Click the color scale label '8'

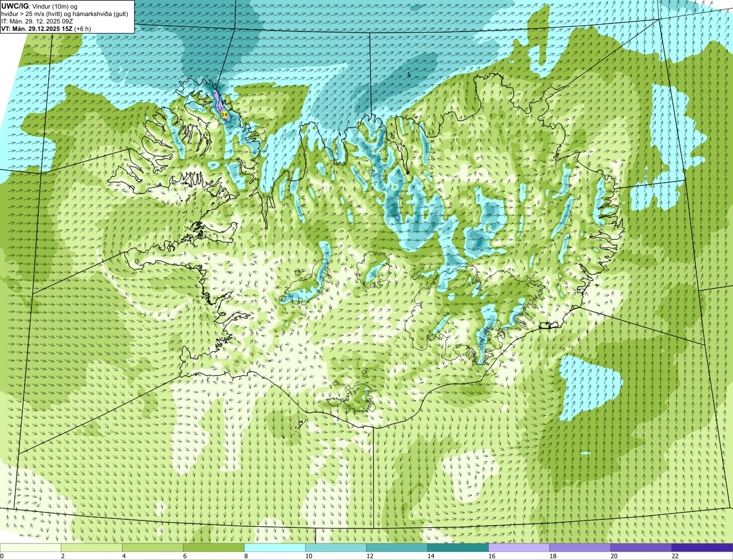tap(246, 556)
